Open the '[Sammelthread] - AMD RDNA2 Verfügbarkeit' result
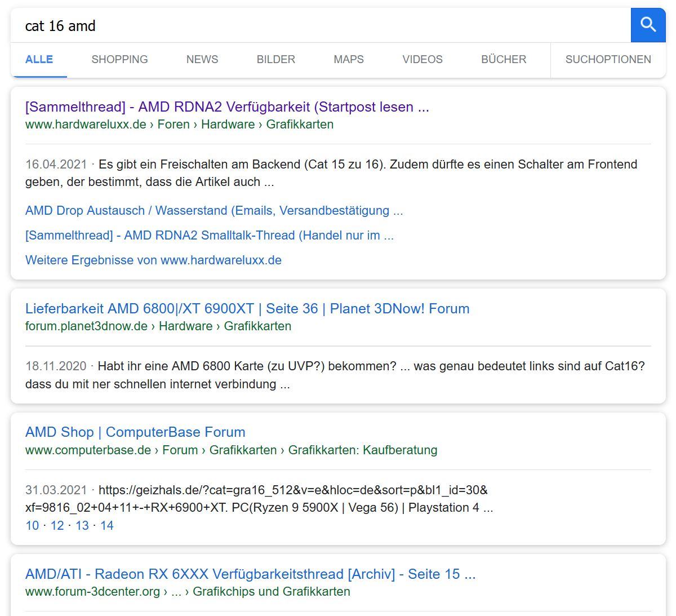Screen dimensions: 676x616 pyautogui.click(x=227, y=107)
